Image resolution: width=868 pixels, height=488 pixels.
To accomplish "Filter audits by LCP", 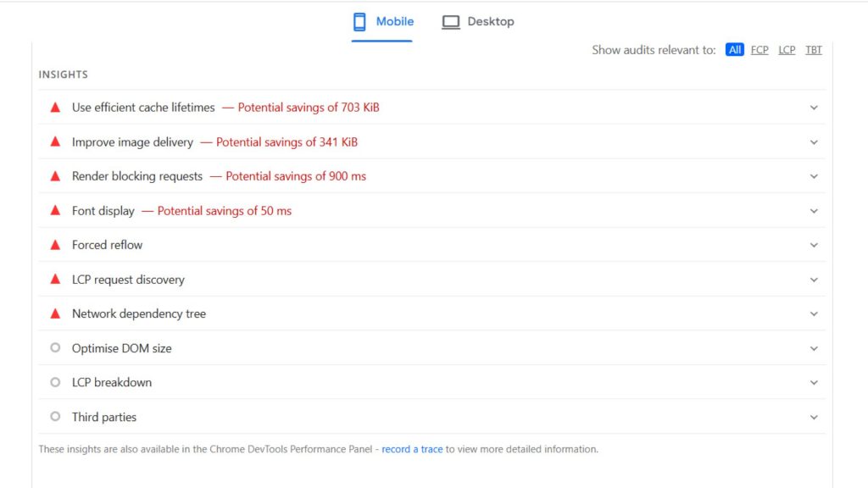I will tap(787, 50).
